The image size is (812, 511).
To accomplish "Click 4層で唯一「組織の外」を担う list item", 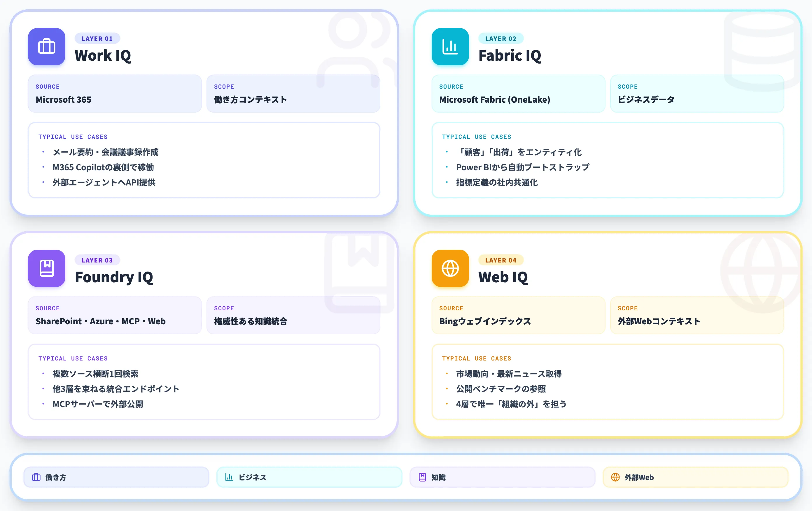I will click(x=511, y=404).
